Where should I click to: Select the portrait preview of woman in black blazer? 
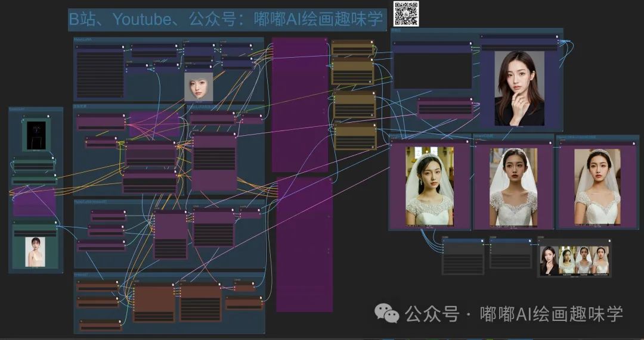(519, 88)
